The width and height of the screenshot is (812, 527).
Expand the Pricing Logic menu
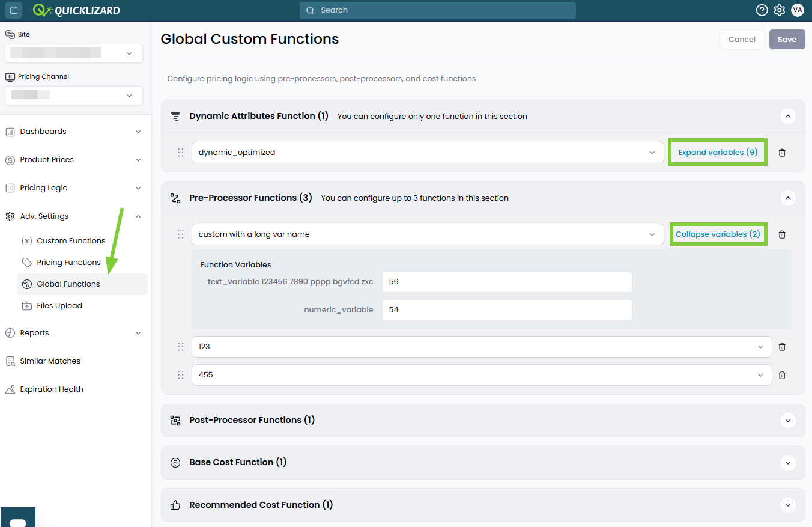pyautogui.click(x=138, y=188)
